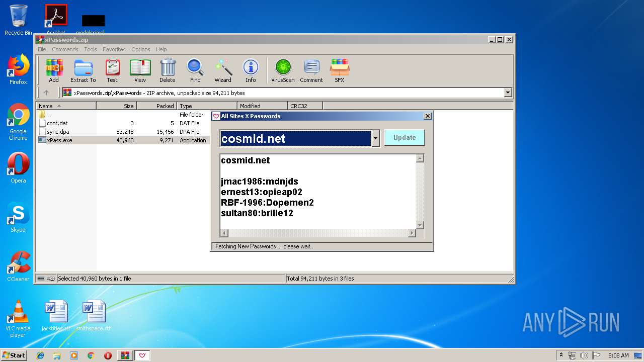Open the Options menu
Screen dimensions: 644x362
(141, 49)
